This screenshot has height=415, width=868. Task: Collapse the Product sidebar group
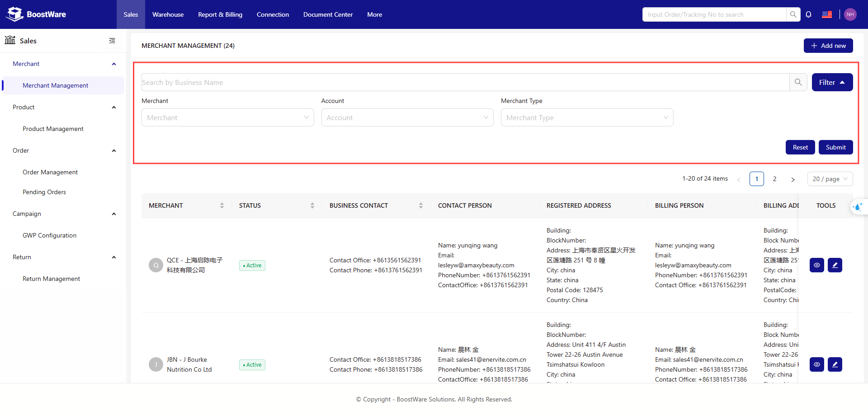click(x=114, y=107)
